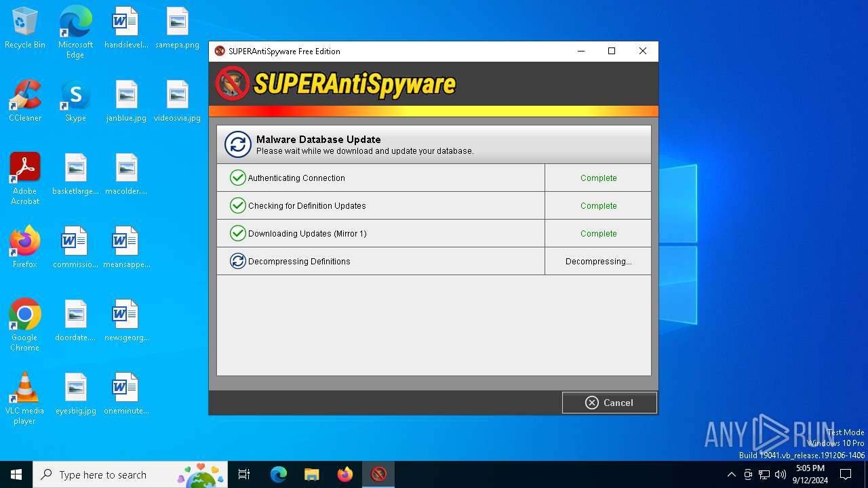
Task: Close the SUPERAntiSpyware window
Action: [643, 51]
